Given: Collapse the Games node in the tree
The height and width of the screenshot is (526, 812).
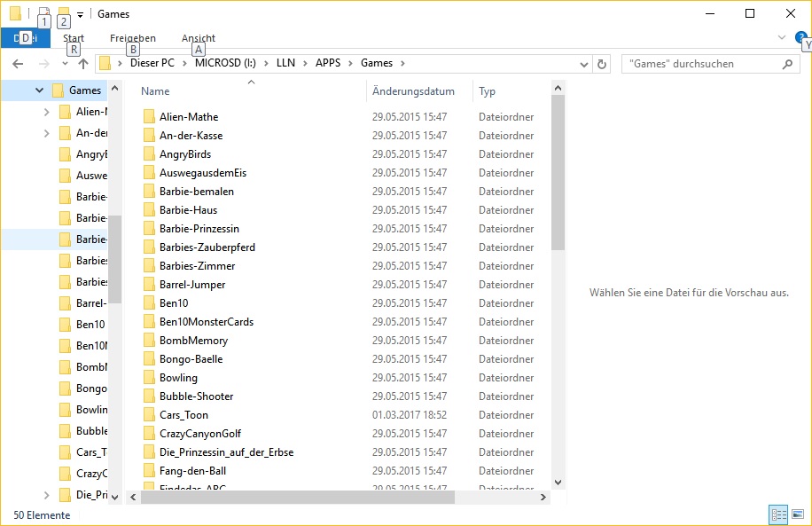Looking at the screenshot, I should tap(39, 90).
